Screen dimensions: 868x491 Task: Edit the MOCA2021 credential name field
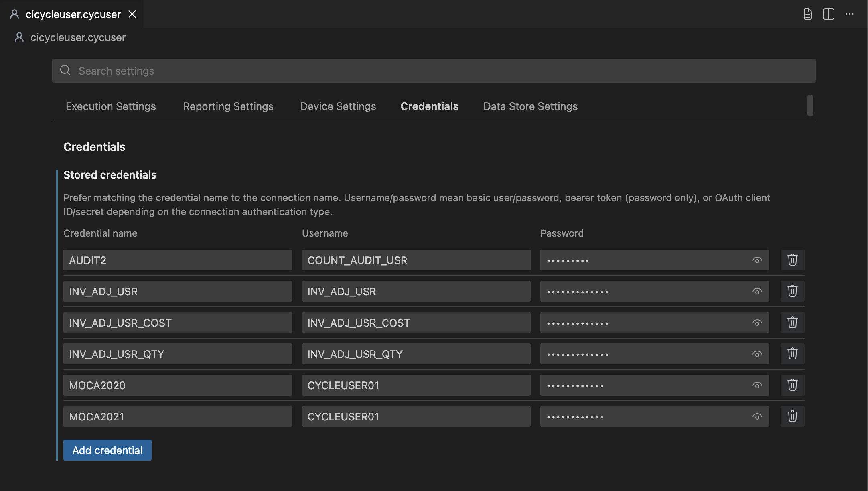pyautogui.click(x=178, y=416)
